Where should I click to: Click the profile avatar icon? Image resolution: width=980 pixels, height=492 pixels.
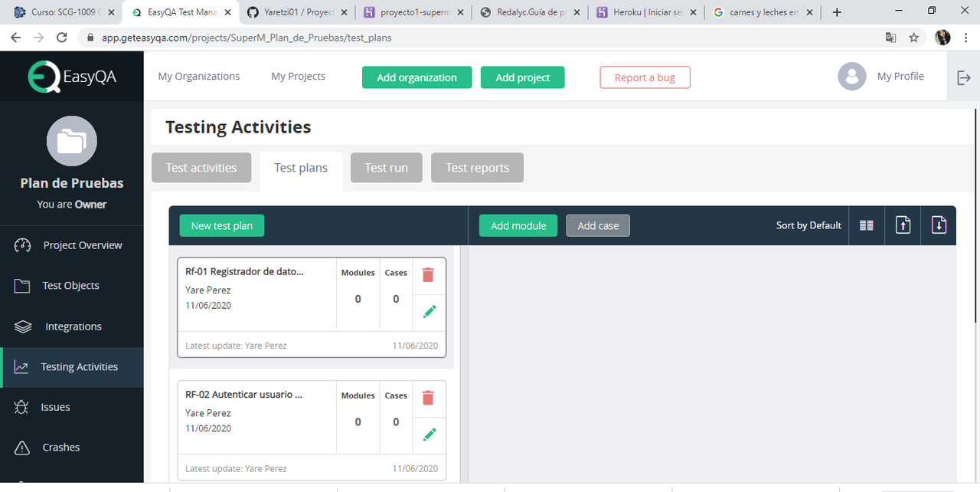[x=851, y=77]
